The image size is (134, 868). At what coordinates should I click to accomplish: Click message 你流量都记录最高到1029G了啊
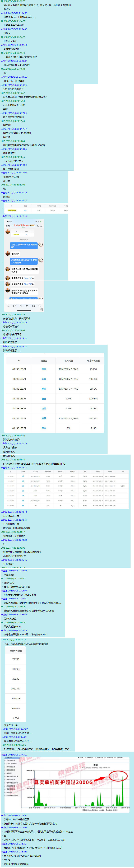click(x=20, y=595)
